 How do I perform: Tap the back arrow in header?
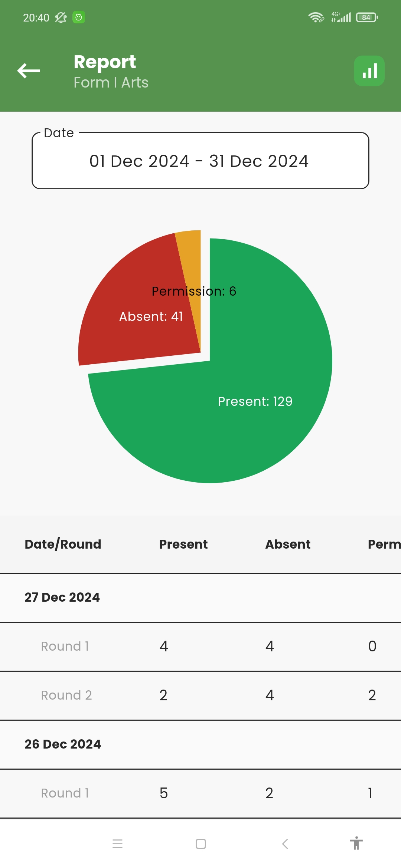point(29,70)
